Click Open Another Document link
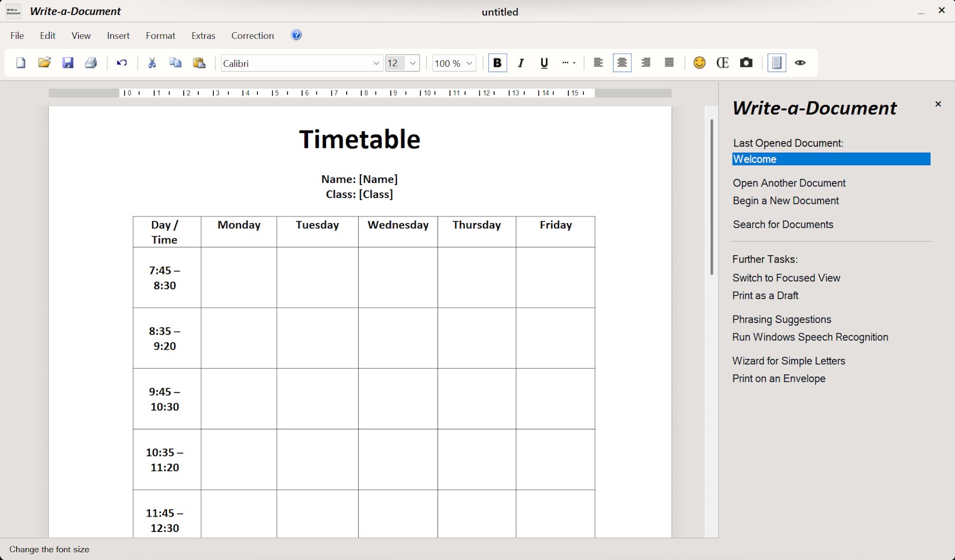Viewport: 955px width, 560px height. pos(789,183)
